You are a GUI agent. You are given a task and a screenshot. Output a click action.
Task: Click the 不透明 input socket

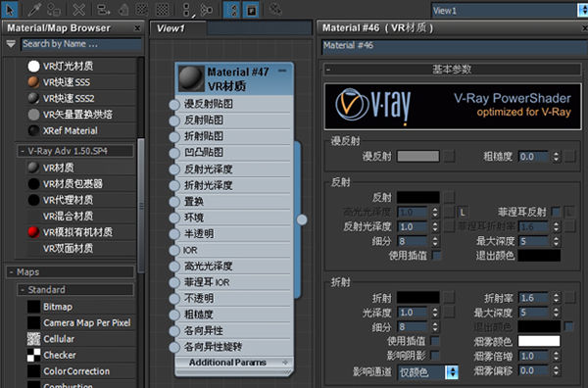point(174,299)
